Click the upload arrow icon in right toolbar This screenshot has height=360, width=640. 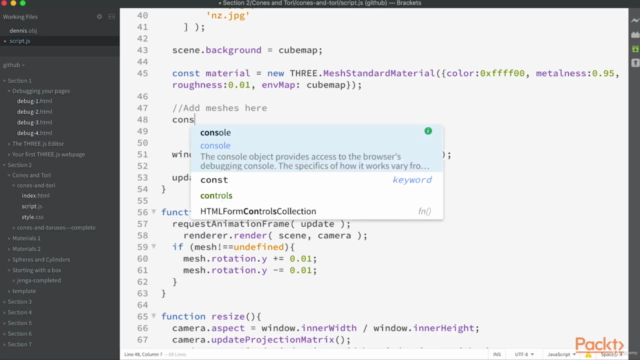635,63
